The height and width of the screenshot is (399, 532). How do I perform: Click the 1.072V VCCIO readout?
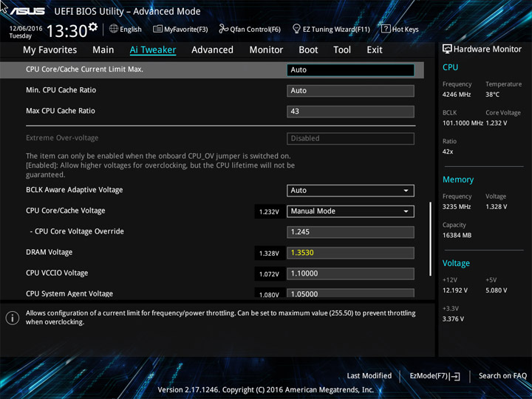point(269,274)
